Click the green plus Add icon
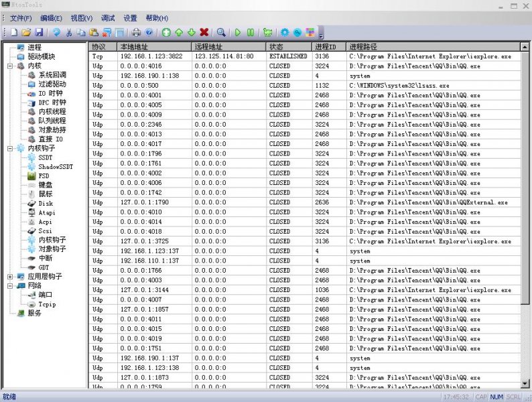 tap(166, 33)
